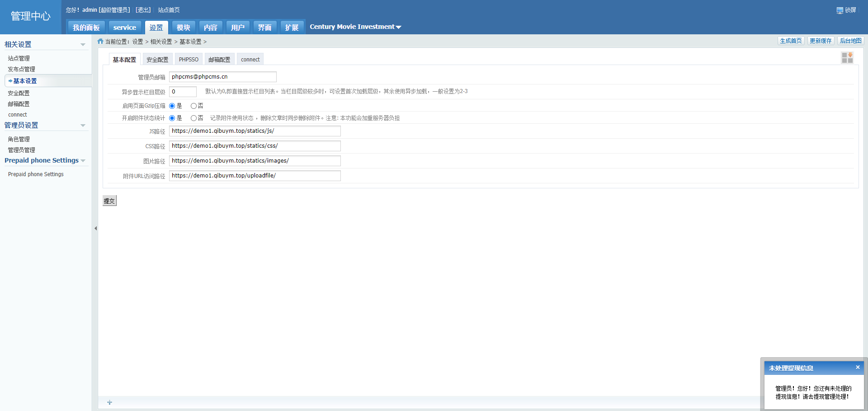The height and width of the screenshot is (411, 868).
Task: Open the panel layout icon at top right
Action: point(847,58)
